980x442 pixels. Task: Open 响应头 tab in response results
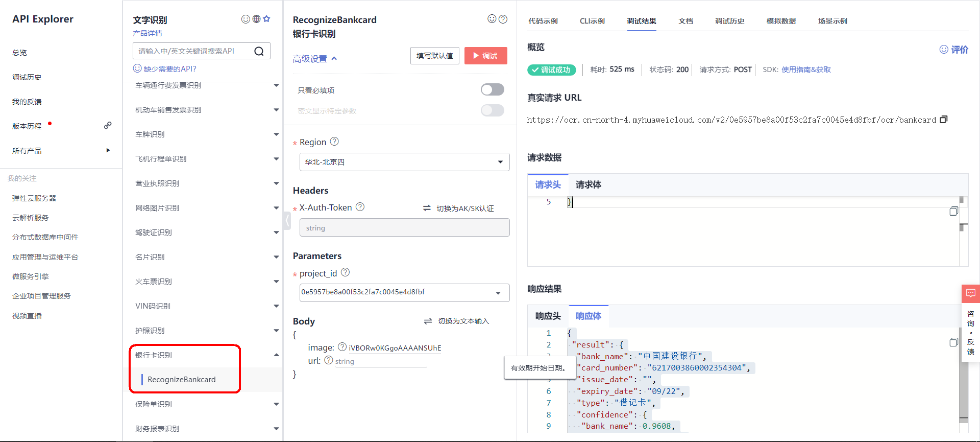pyautogui.click(x=548, y=316)
